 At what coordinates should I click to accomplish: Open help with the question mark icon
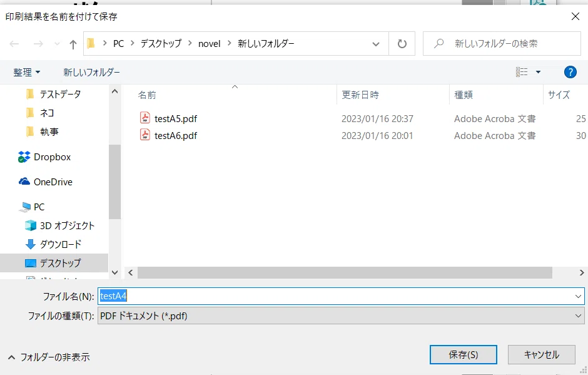pos(570,72)
